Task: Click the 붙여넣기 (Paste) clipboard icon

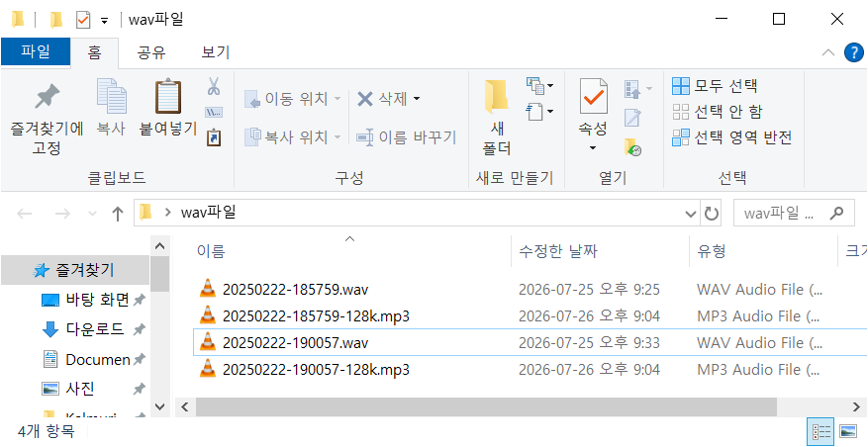Action: pyautogui.click(x=167, y=96)
